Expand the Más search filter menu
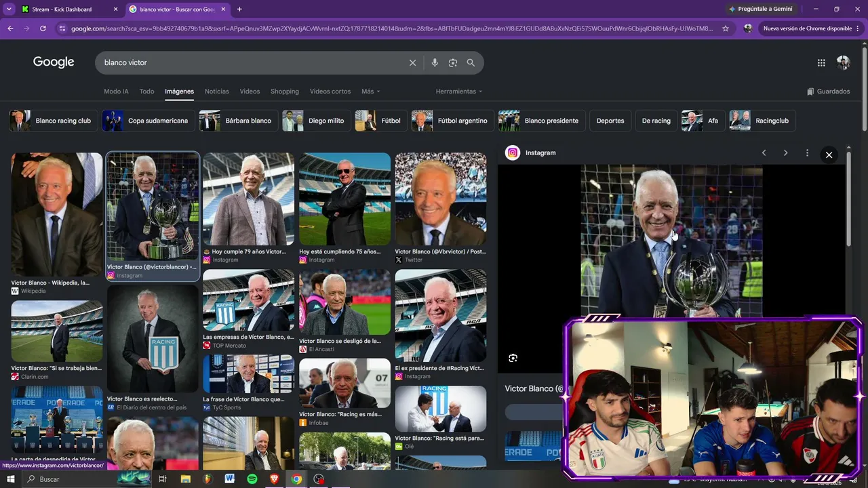This screenshot has width=868, height=488. pyautogui.click(x=370, y=91)
